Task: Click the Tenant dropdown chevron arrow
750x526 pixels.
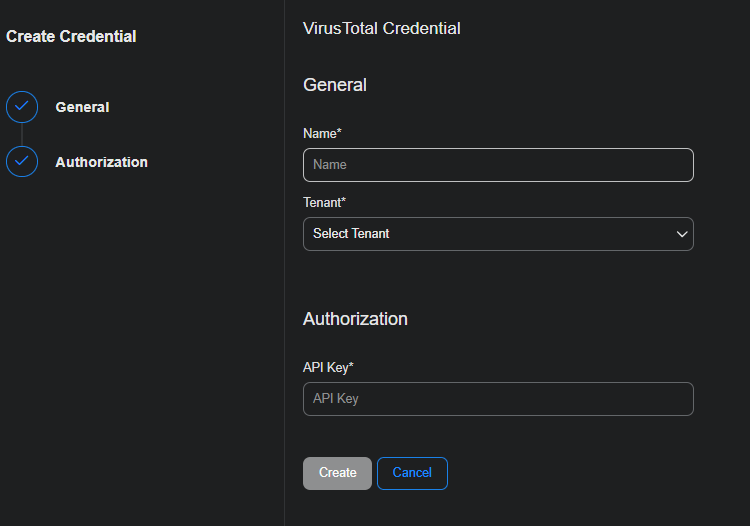Action: (x=682, y=234)
